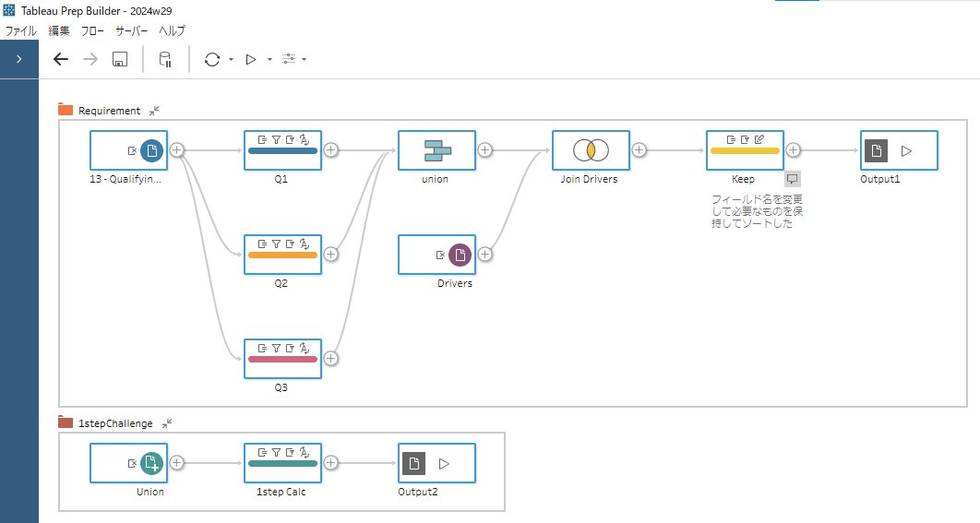This screenshot has width=980, height=523.
Task: Click the Tableau Prep Builder app icon
Action: coord(9,11)
